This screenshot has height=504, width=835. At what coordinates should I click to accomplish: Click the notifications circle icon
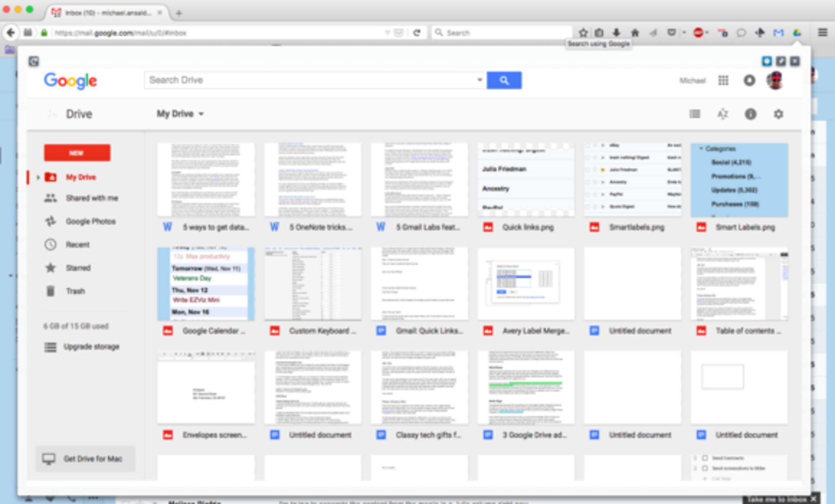click(749, 80)
